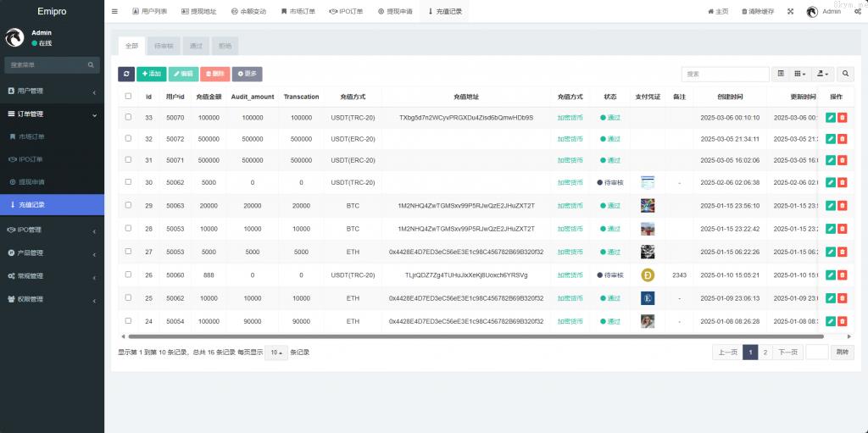
Task: Open the columns visibility dropdown
Action: [x=800, y=75]
